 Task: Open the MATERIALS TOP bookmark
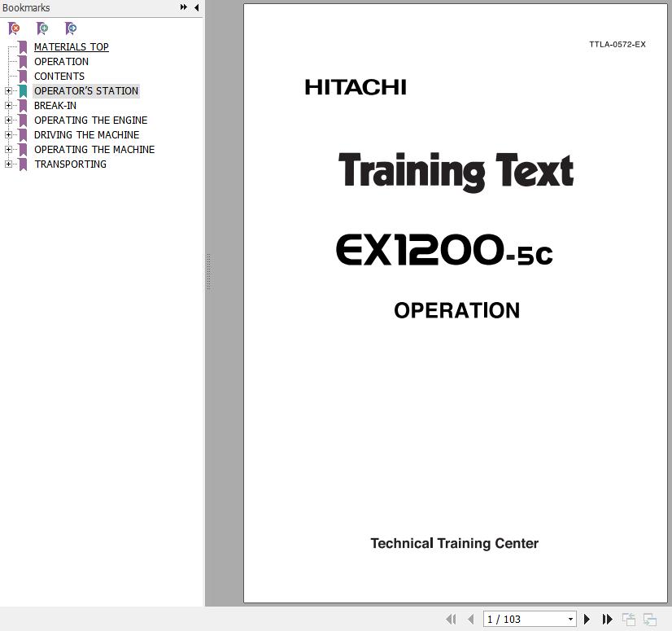71,46
